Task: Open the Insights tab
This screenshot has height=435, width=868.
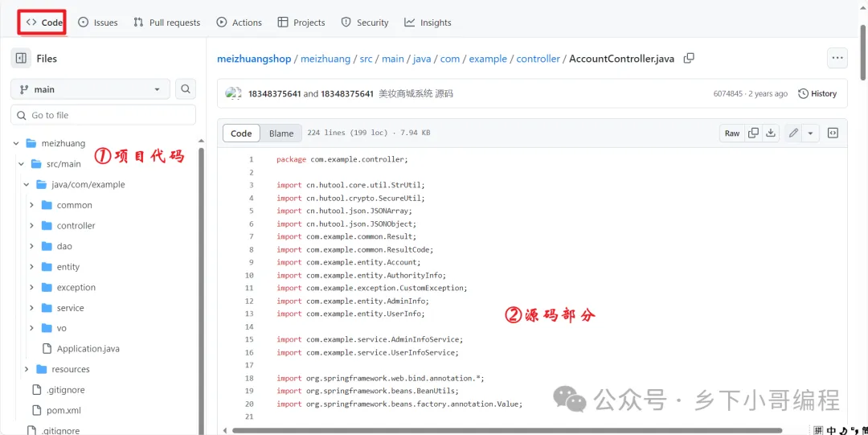Action: [x=428, y=23]
